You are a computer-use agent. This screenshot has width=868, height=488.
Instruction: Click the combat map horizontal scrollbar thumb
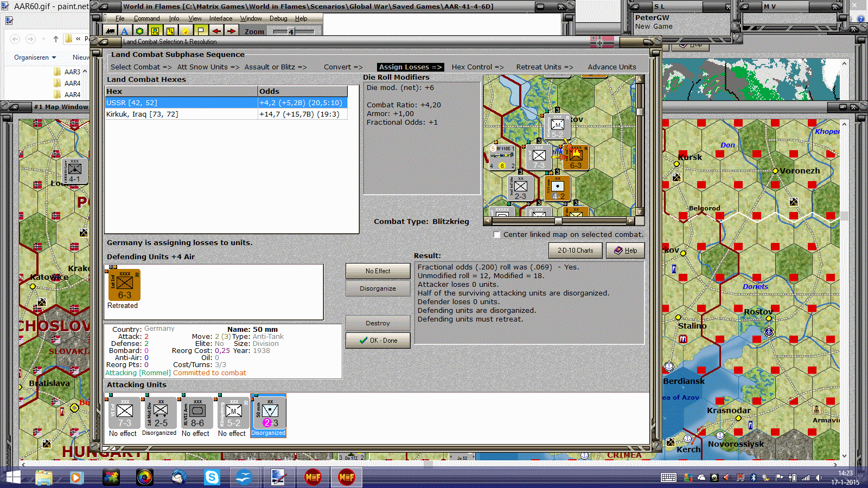tap(558, 221)
